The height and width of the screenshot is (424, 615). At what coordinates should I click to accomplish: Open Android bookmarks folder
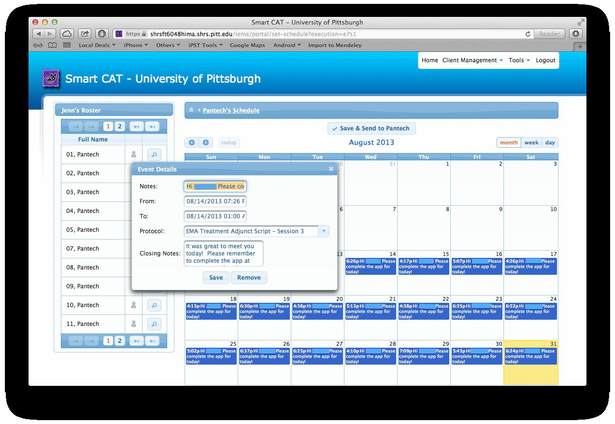287,45
